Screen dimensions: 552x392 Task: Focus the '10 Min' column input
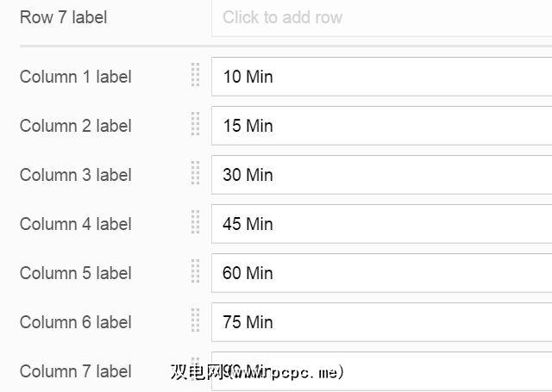[x=381, y=77]
